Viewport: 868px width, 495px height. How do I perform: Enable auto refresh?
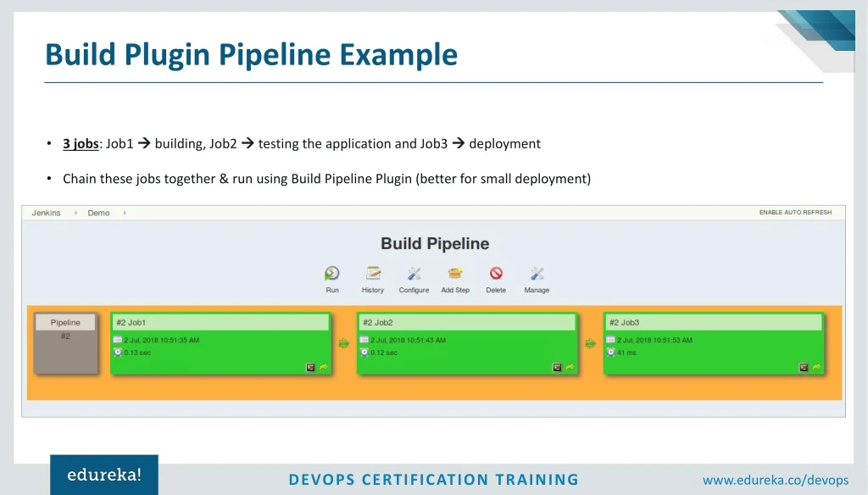(796, 213)
